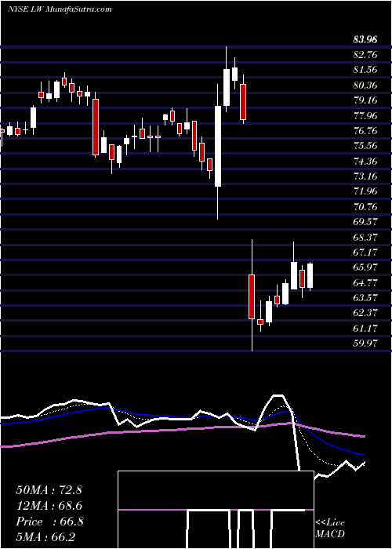The width and height of the screenshot is (392, 549).
Task: Click the 50MA : 72.8 readout
Action: pyautogui.click(x=49, y=490)
